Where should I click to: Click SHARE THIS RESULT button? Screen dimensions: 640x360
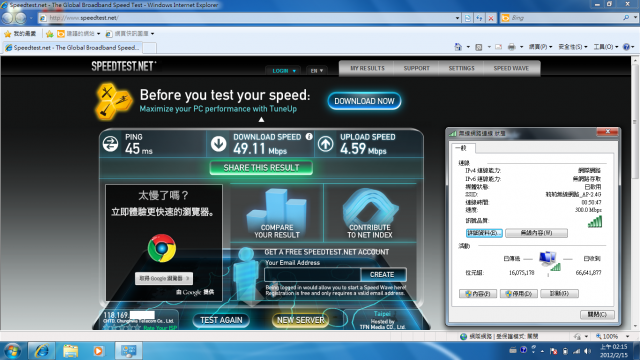[261, 168]
